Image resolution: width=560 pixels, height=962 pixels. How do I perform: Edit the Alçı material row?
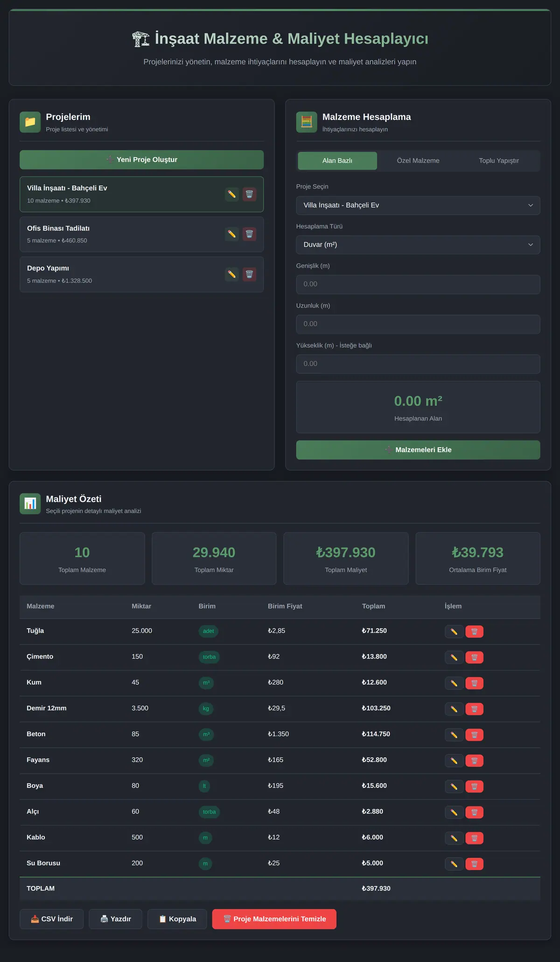(x=454, y=812)
